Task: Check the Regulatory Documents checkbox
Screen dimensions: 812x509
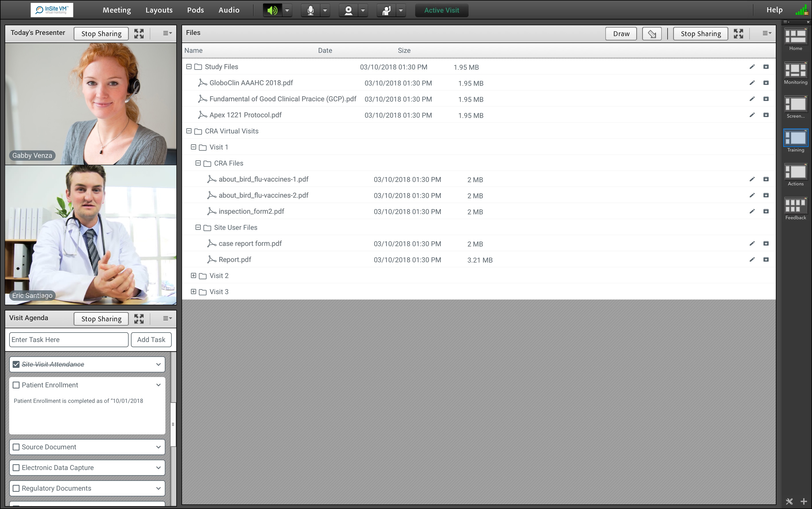Action: 16,488
